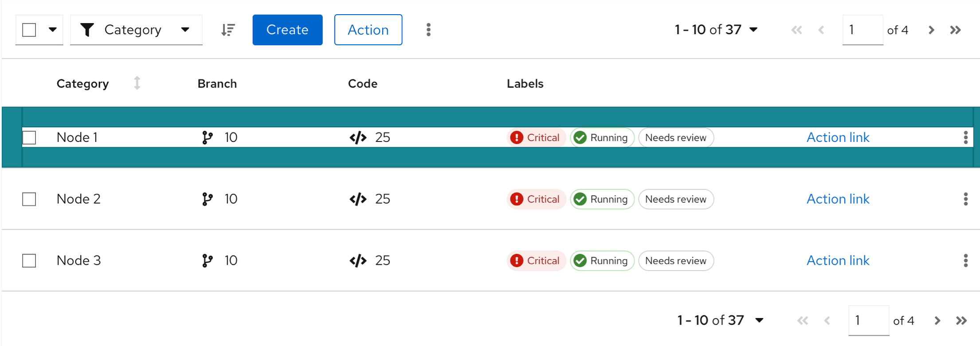Go to next page in top pagination
980x346 pixels.
tap(931, 30)
